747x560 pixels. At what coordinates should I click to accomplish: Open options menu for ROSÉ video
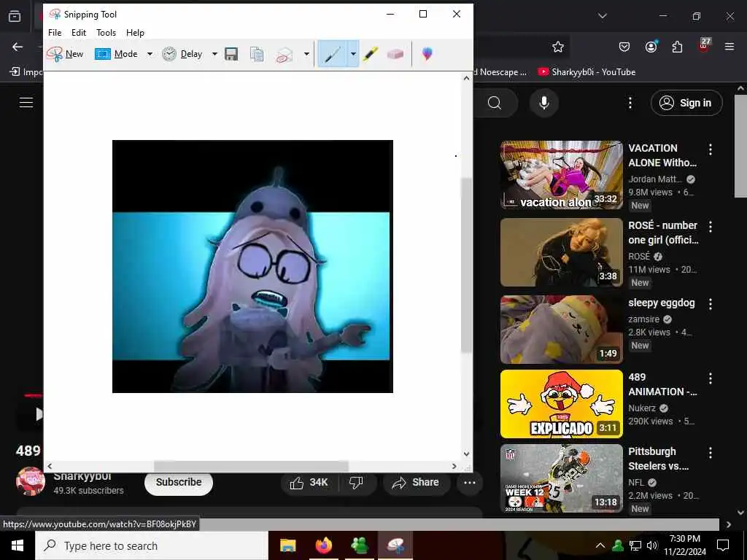pyautogui.click(x=710, y=227)
